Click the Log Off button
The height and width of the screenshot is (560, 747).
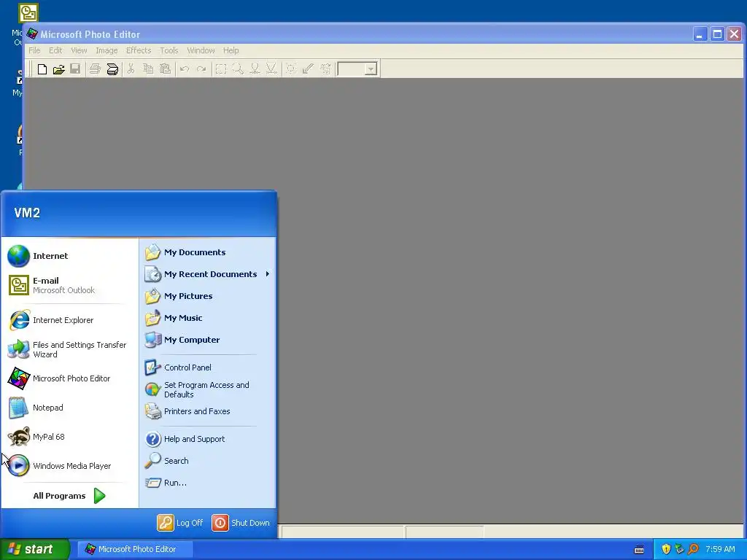181,523
